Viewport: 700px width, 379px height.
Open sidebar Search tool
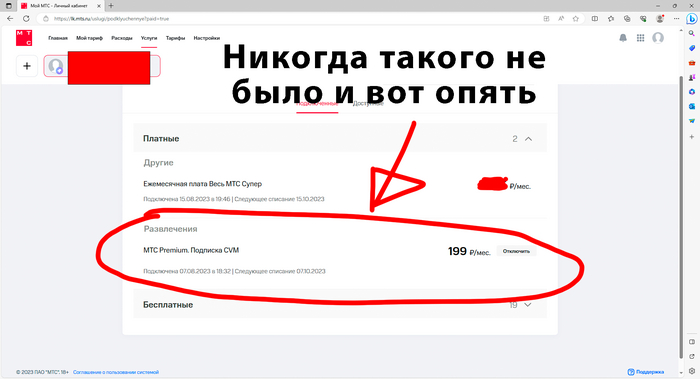[692, 33]
